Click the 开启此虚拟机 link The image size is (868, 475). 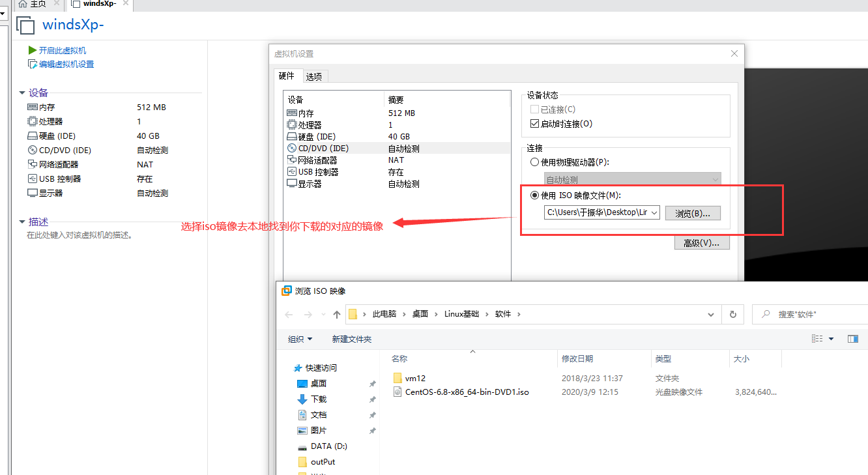(63, 50)
